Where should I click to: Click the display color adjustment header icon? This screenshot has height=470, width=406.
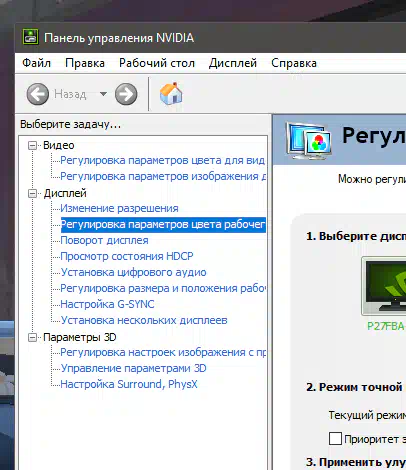point(309,141)
